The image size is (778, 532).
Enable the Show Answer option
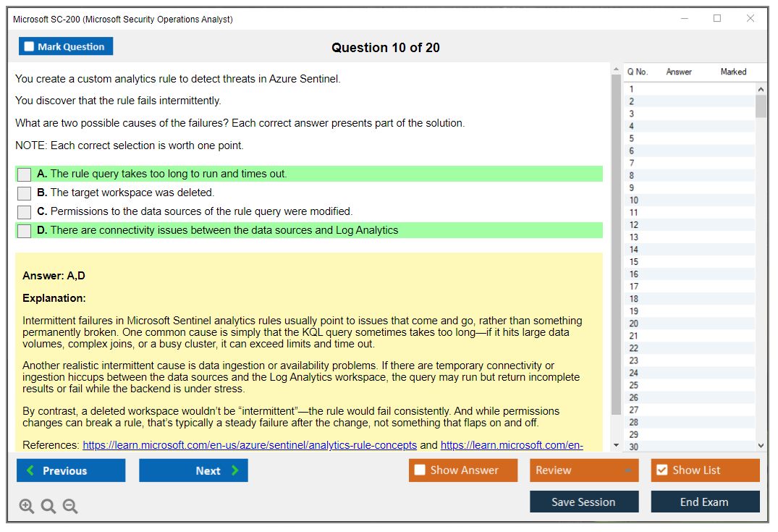[x=420, y=470]
